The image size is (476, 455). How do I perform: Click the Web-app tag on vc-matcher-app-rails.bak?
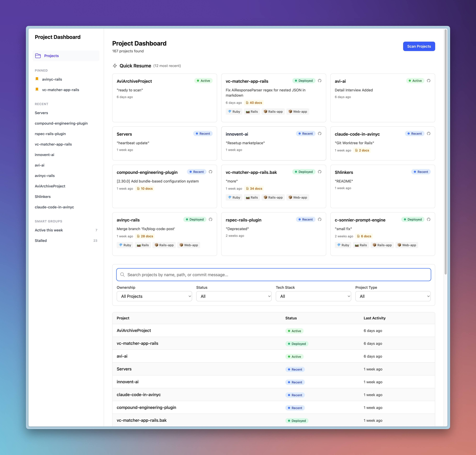coord(298,197)
